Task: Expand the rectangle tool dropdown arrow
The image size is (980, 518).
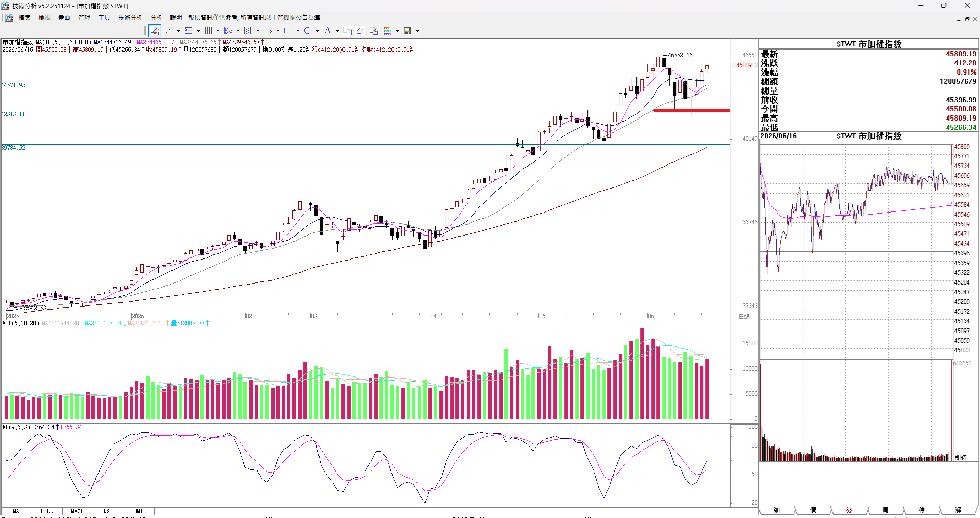Action: point(298,31)
